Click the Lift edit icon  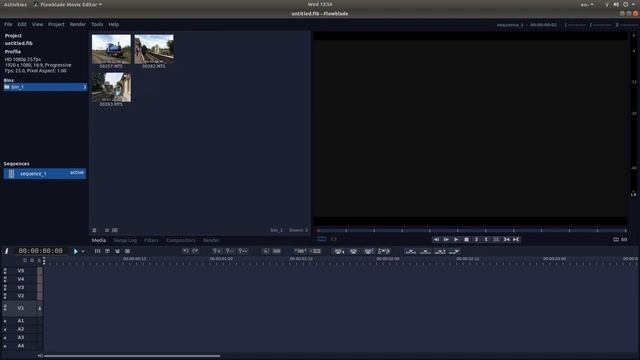[353, 251]
